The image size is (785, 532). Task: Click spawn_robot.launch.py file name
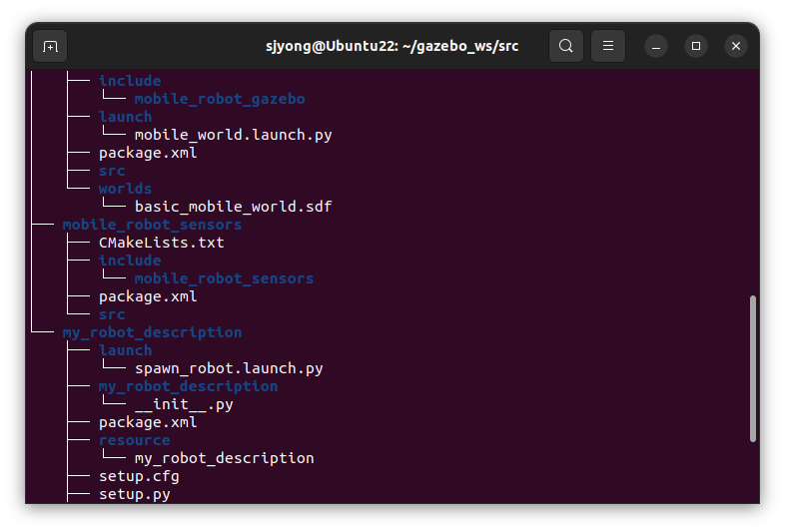[229, 368]
